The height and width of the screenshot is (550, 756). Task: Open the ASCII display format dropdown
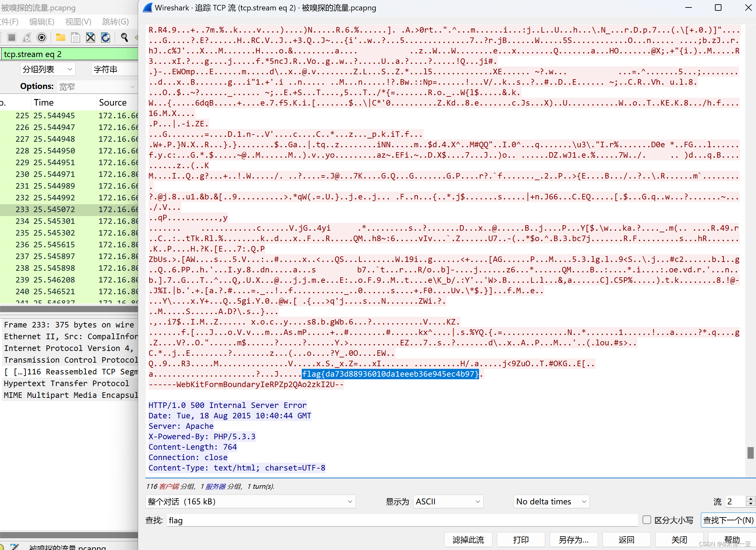click(x=448, y=501)
